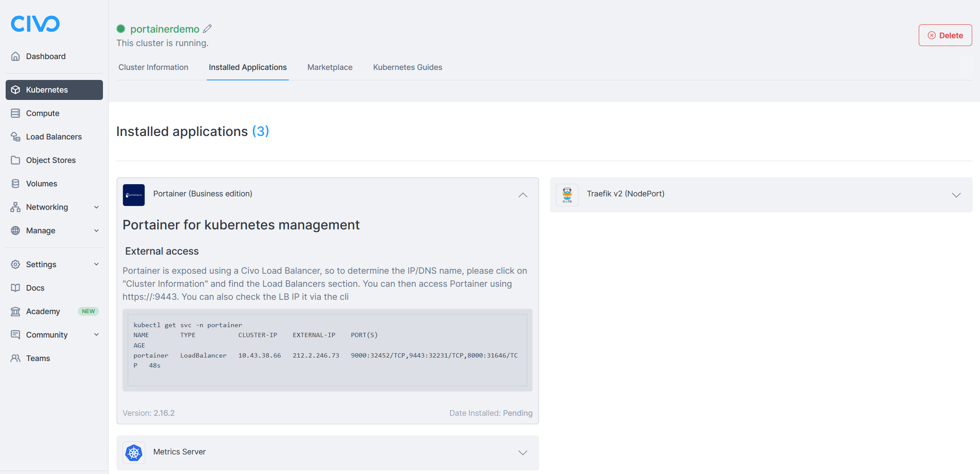Click the Civo logo

point(35,24)
